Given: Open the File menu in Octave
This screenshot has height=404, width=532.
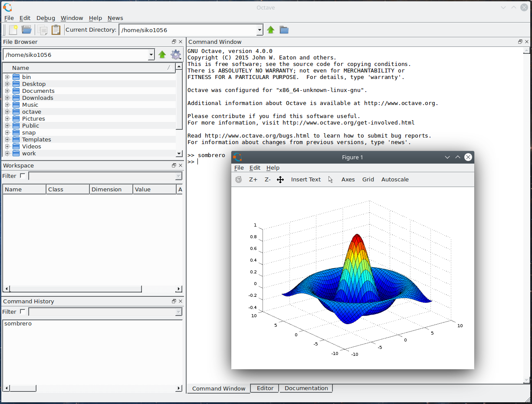Looking at the screenshot, I should pyautogui.click(x=9, y=18).
